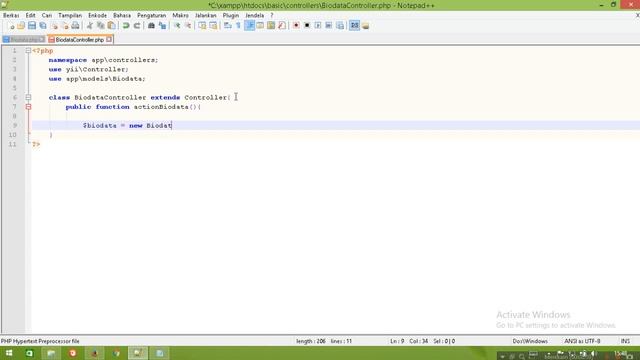This screenshot has height=360, width=640.
Task: Click the Copy toolbar icon
Action: pos(100,26)
